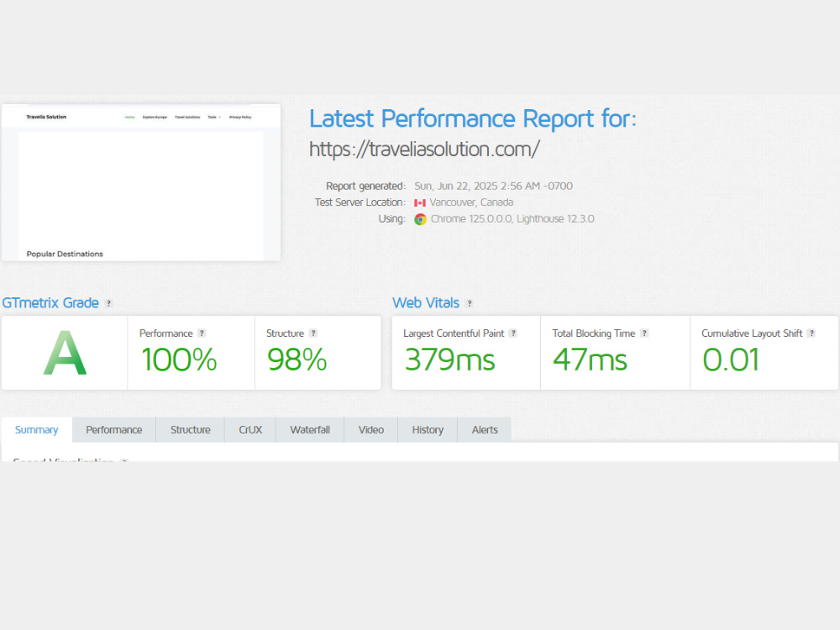Switch to the Summary tab
This screenshot has height=630, width=840.
(36, 429)
